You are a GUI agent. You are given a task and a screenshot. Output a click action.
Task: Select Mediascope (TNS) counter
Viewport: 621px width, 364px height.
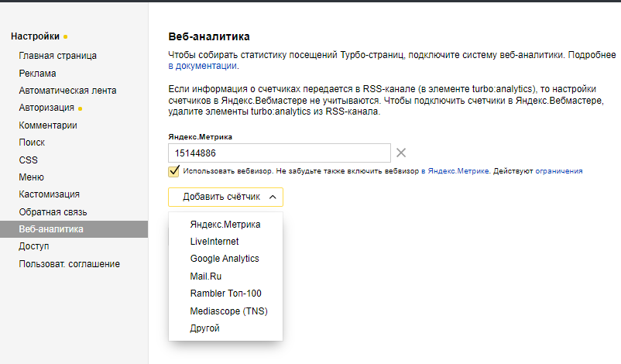point(228,311)
